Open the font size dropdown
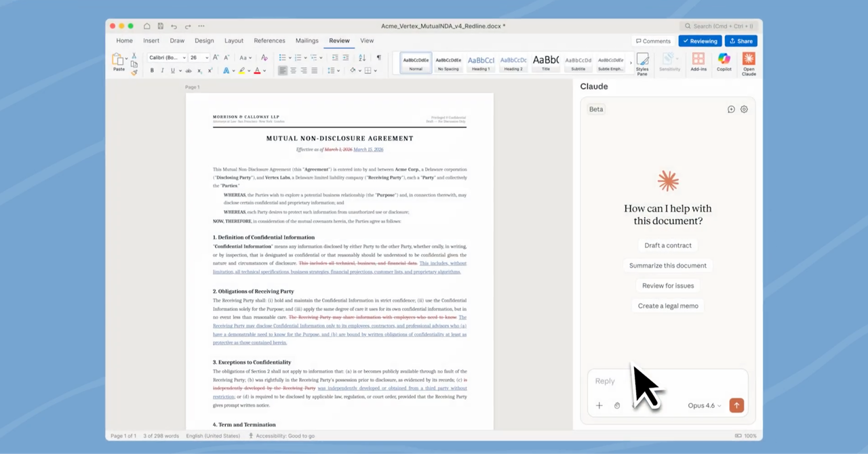 coord(207,58)
